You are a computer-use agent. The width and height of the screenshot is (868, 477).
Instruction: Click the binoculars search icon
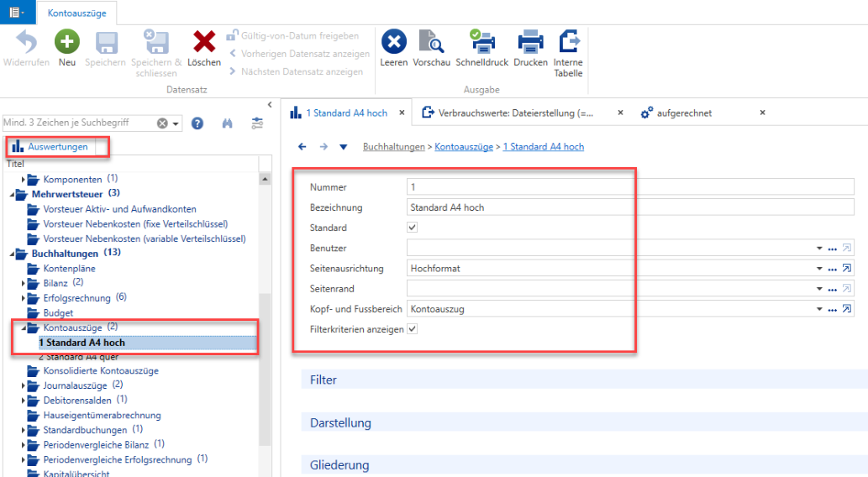(228, 123)
